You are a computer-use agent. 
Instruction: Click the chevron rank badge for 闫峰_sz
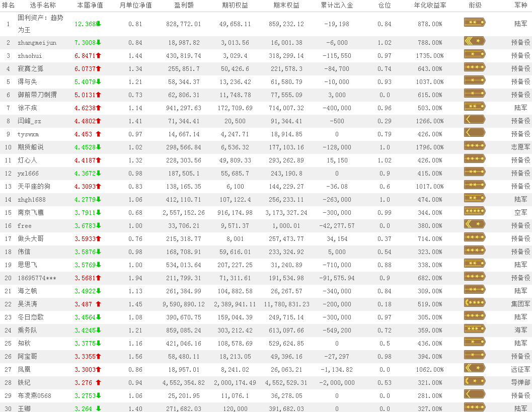tap(475, 120)
